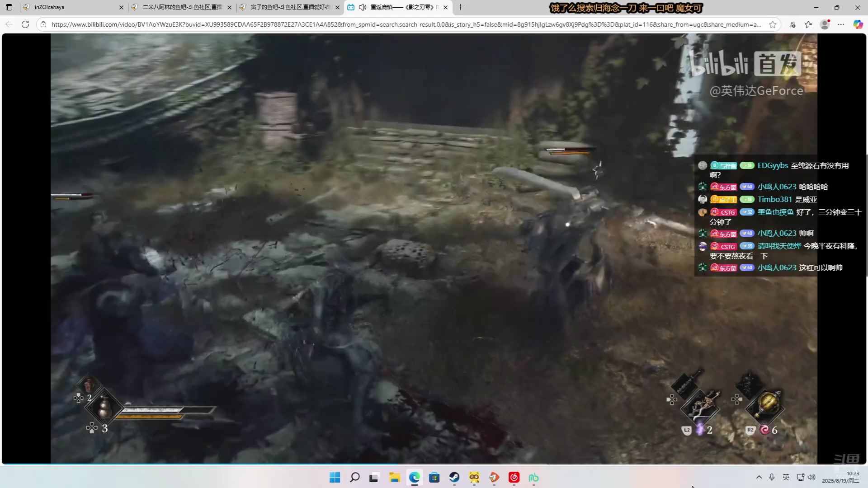
Task: Go back to the previous page
Action: pyautogui.click(x=9, y=24)
